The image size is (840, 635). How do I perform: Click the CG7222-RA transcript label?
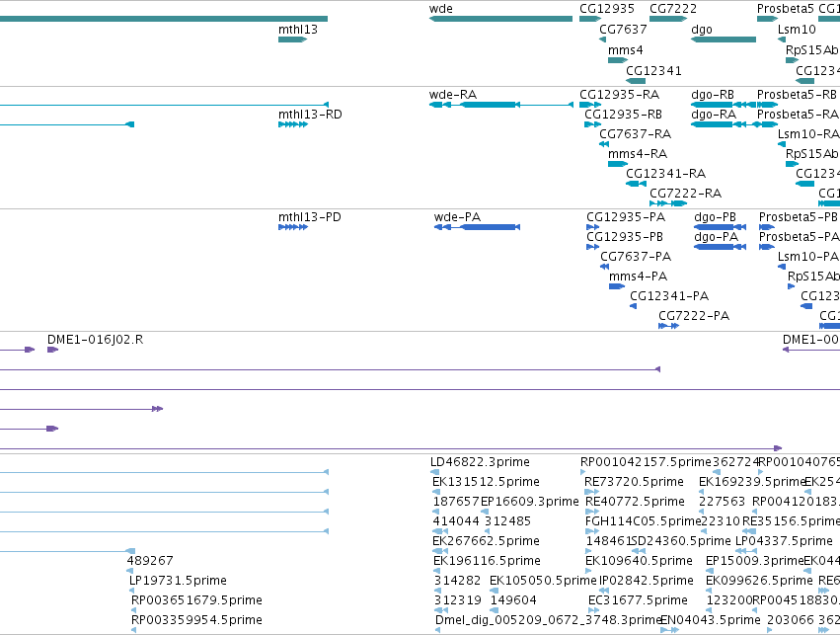pos(686,194)
